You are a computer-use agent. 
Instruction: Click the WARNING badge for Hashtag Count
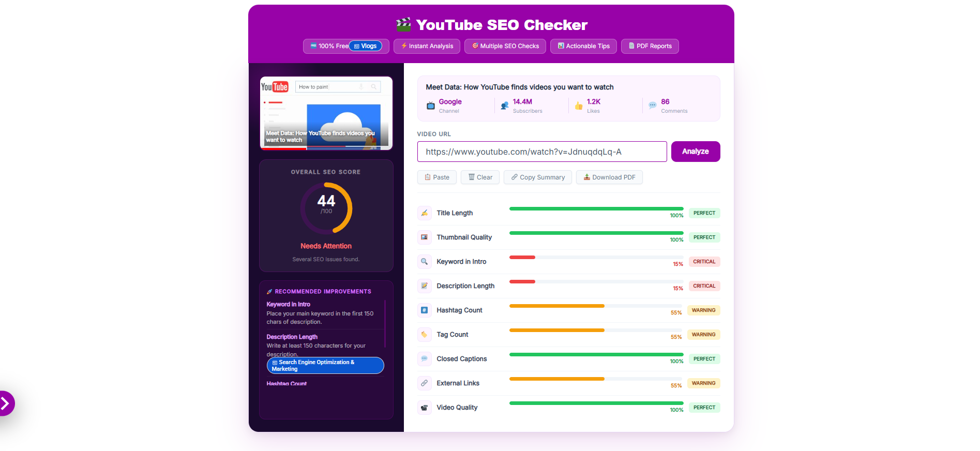[x=704, y=310]
